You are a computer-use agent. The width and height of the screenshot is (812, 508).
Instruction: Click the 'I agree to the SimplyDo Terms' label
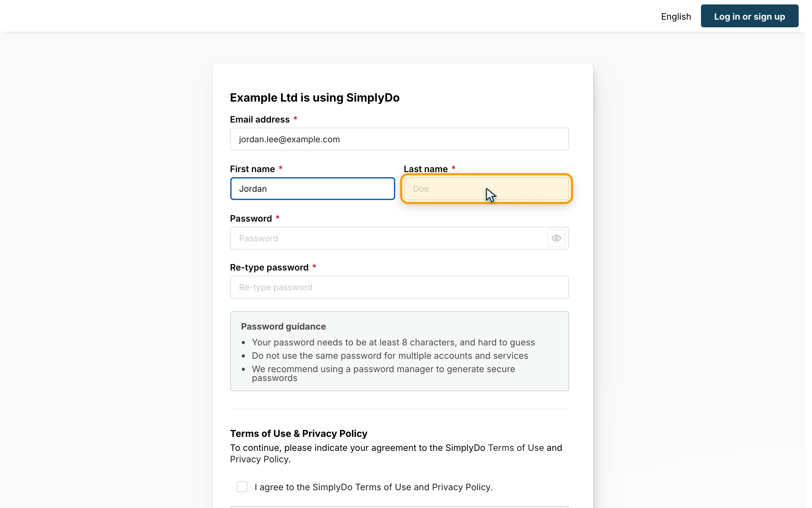pyautogui.click(x=373, y=487)
